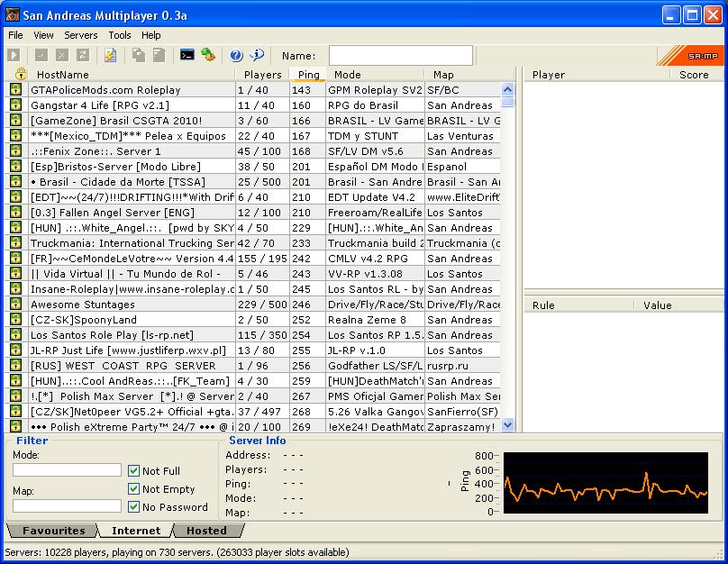Click the grey refresh arrows toolbar icon
The width and height of the screenshot is (728, 564).
(x=83, y=55)
